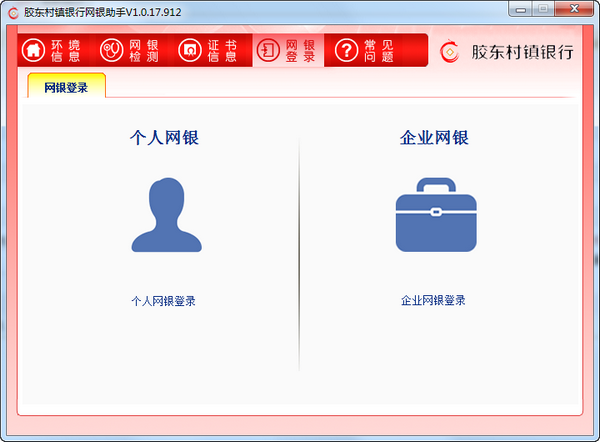
Task: Click the question mark icon for 常见问题
Action: (x=346, y=50)
